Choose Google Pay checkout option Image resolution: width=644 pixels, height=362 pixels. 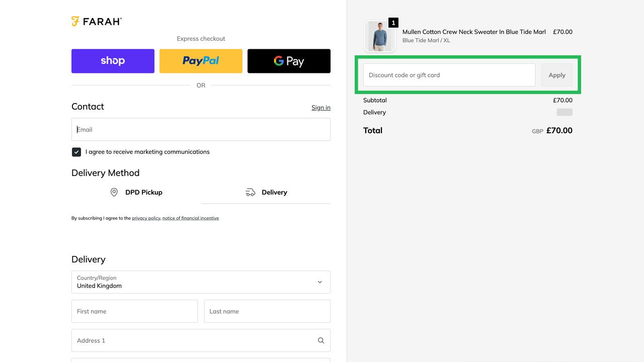289,61
